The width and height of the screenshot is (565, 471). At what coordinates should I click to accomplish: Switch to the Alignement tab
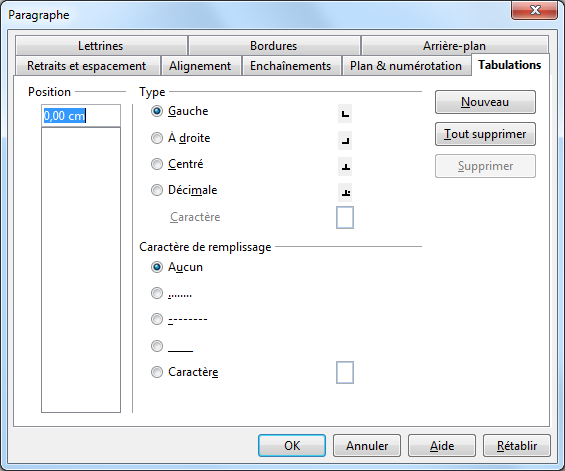tap(200, 66)
